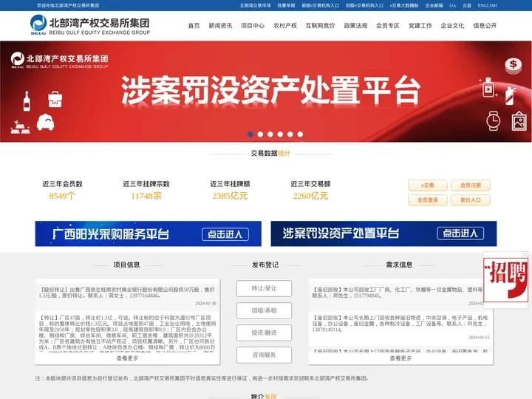532x399 pixels.
Task: Click the BEEG logo in the header
Action: (x=90, y=25)
